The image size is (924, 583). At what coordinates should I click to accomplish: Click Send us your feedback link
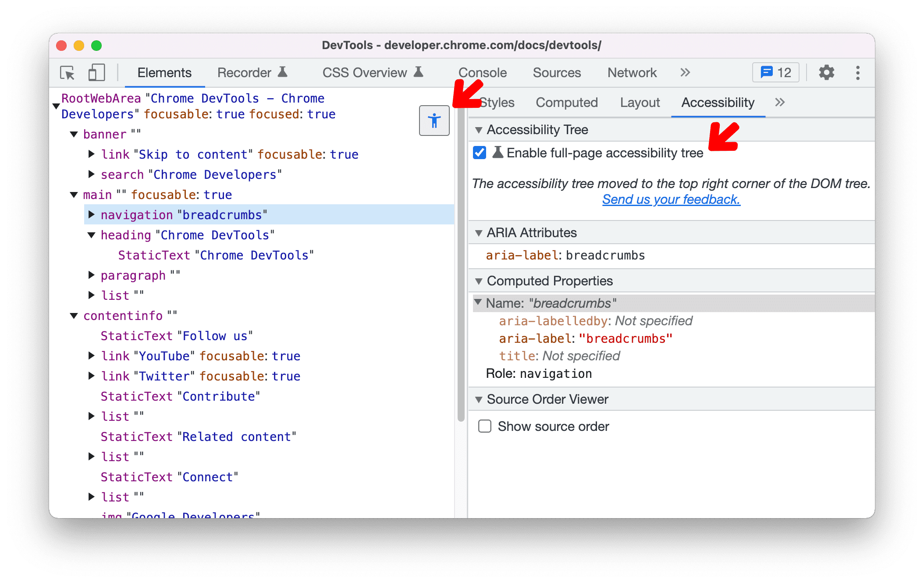[672, 199]
